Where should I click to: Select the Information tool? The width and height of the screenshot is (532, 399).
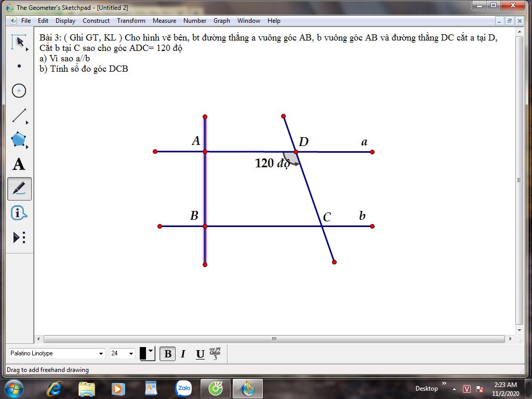pyautogui.click(x=19, y=213)
